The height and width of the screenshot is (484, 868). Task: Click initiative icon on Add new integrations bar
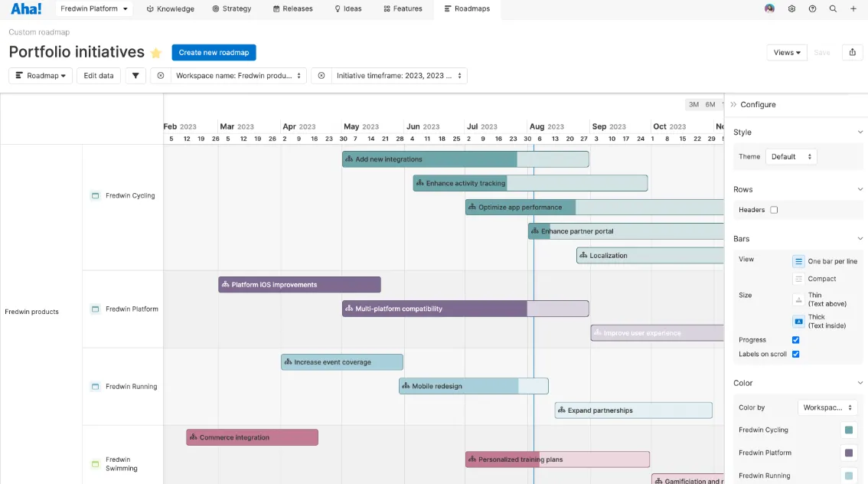coord(349,159)
